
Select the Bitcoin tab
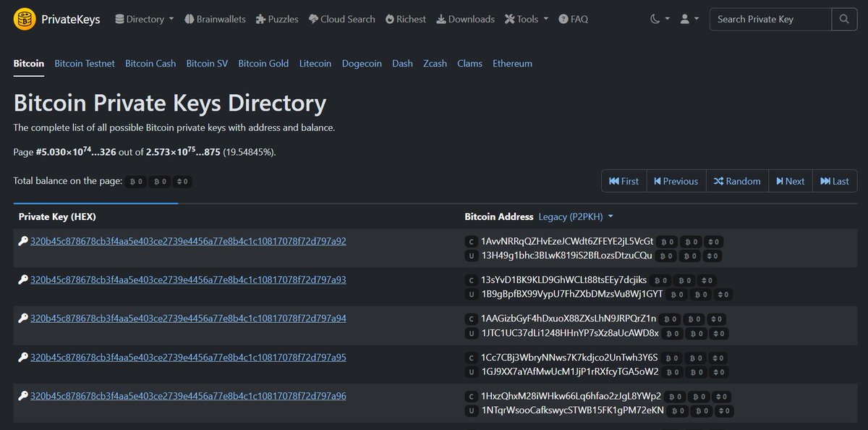29,64
